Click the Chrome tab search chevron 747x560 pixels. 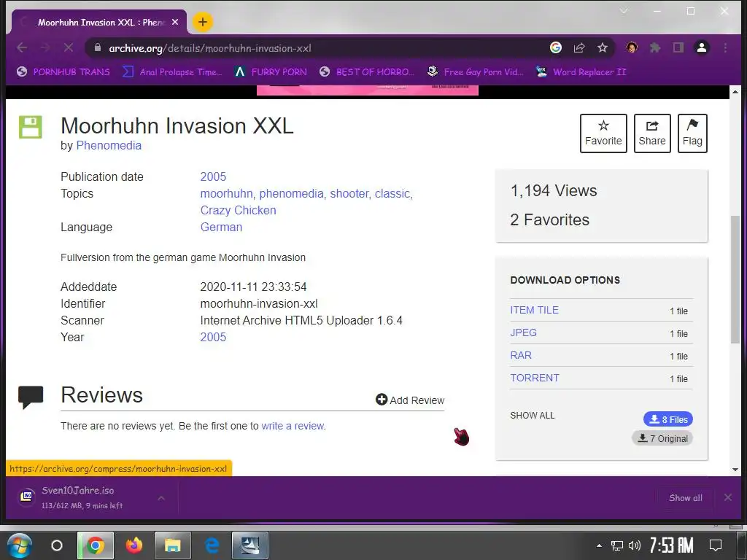pos(623,11)
